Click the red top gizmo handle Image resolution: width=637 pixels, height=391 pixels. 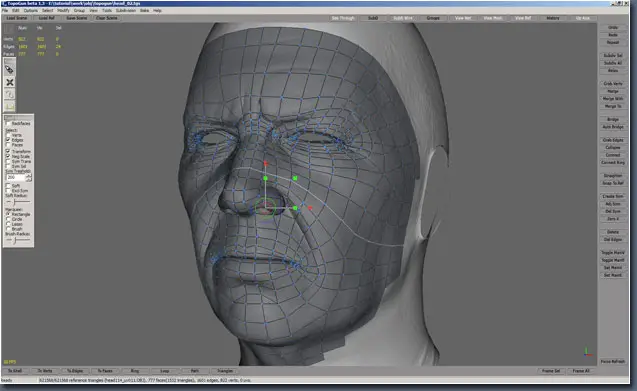[265, 163]
